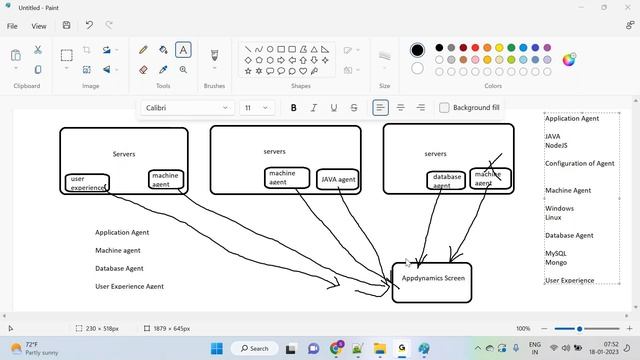Set text alignment to left

[x=380, y=108]
